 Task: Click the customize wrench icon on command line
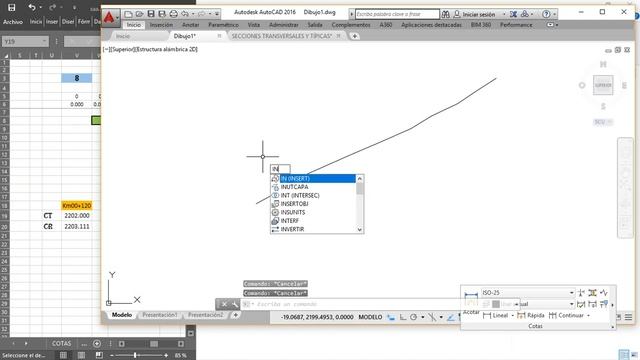(235, 304)
